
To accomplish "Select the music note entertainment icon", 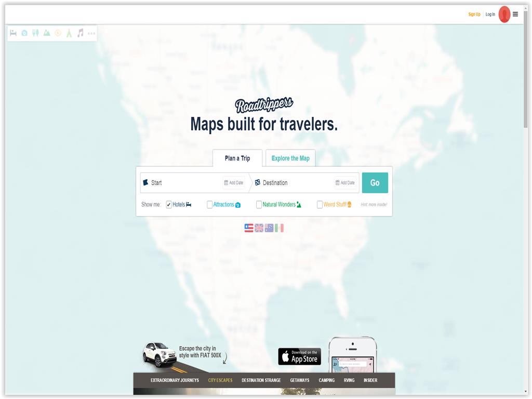I will click(x=81, y=33).
